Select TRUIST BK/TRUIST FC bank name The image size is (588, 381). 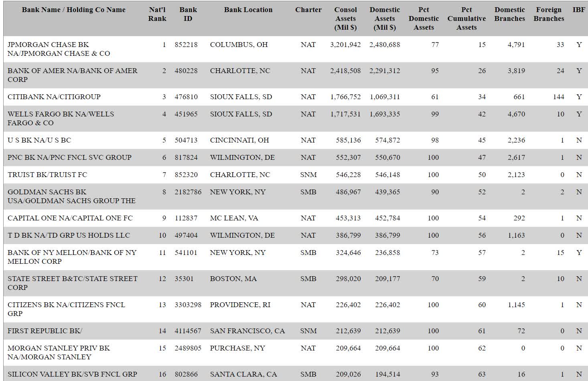pos(47,175)
